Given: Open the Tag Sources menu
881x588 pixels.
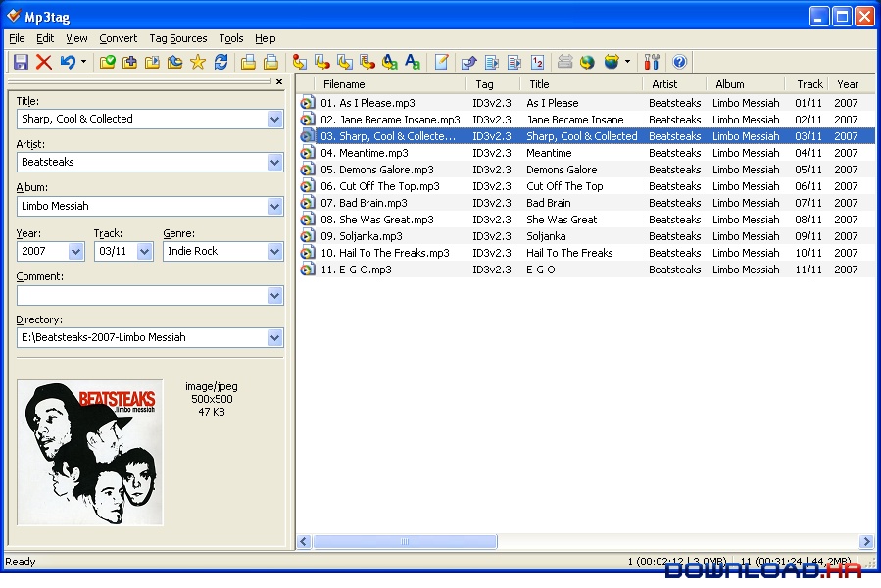Looking at the screenshot, I should click(x=178, y=38).
